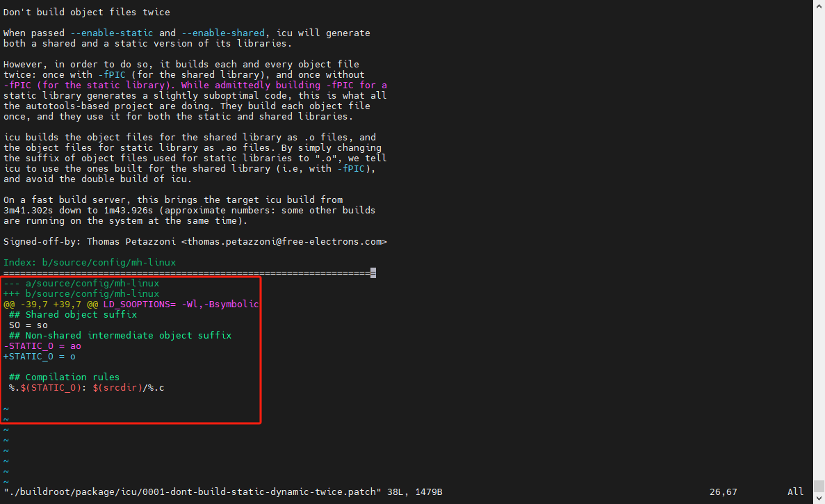Click the "26,67" cursor position indicator
Screen dimensions: 825x504
(x=723, y=492)
